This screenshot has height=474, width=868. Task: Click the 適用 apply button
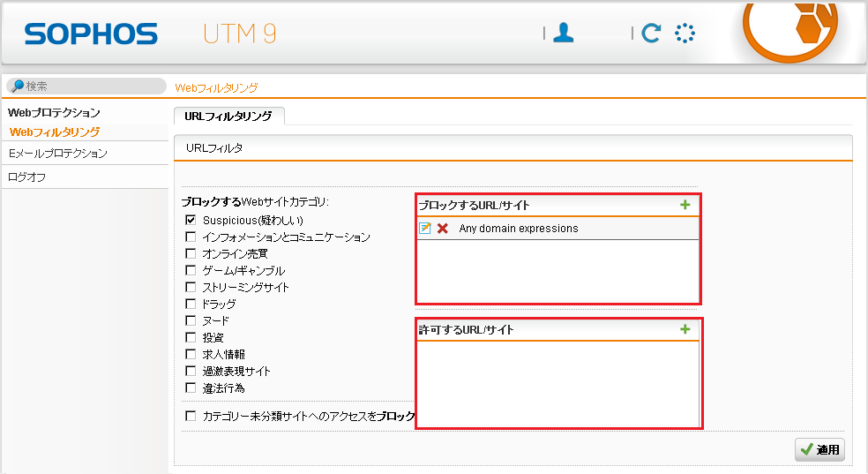pos(820,449)
